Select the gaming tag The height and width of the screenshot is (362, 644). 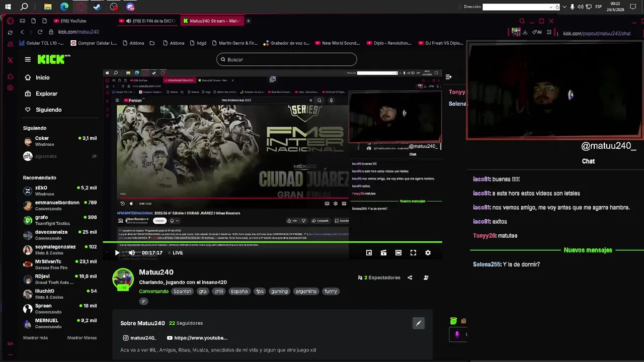[279, 292]
